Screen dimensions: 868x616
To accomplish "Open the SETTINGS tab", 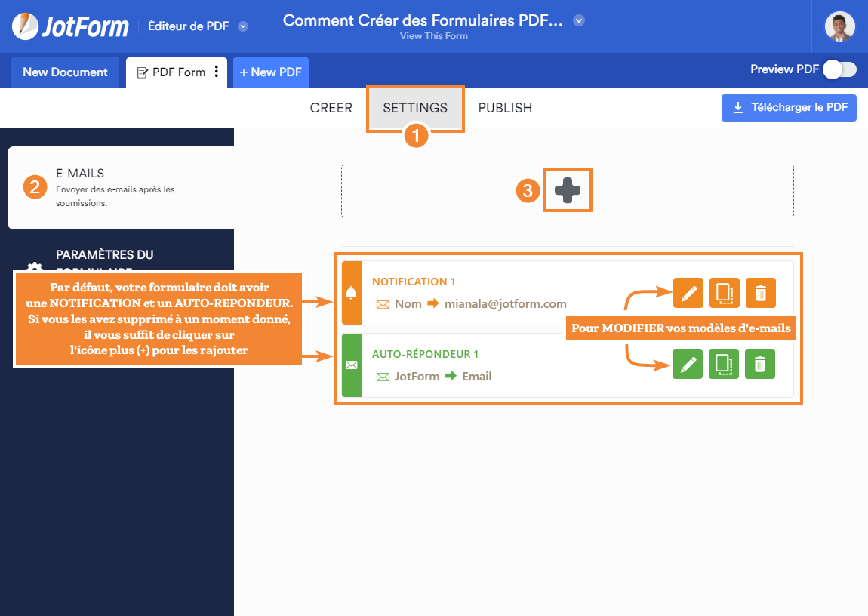I will click(415, 108).
